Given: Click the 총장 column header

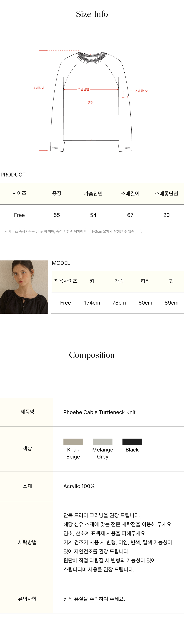Looking at the screenshot, I should pos(57,193).
